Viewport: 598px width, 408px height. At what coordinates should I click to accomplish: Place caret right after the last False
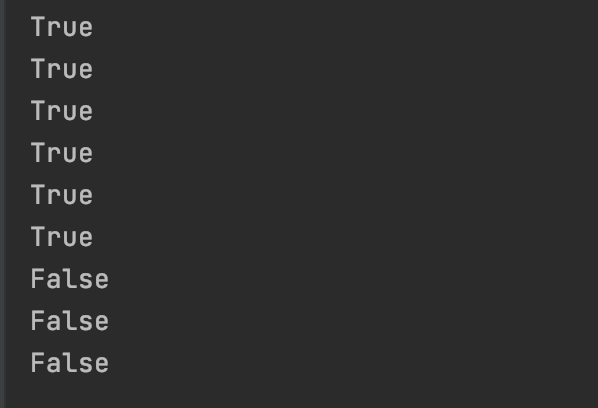pos(110,363)
